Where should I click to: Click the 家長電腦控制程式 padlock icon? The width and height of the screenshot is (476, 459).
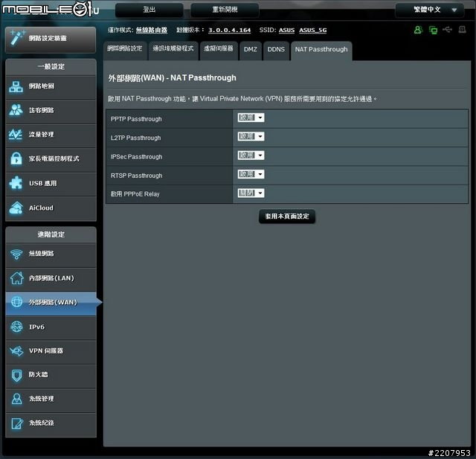pyautogui.click(x=16, y=158)
